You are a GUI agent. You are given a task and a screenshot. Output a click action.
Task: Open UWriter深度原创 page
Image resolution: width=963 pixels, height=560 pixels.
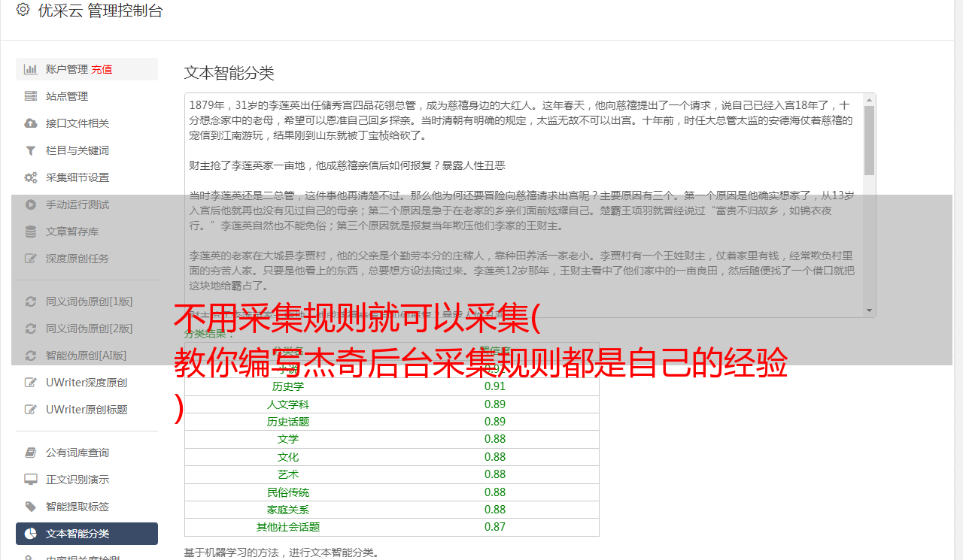point(87,383)
